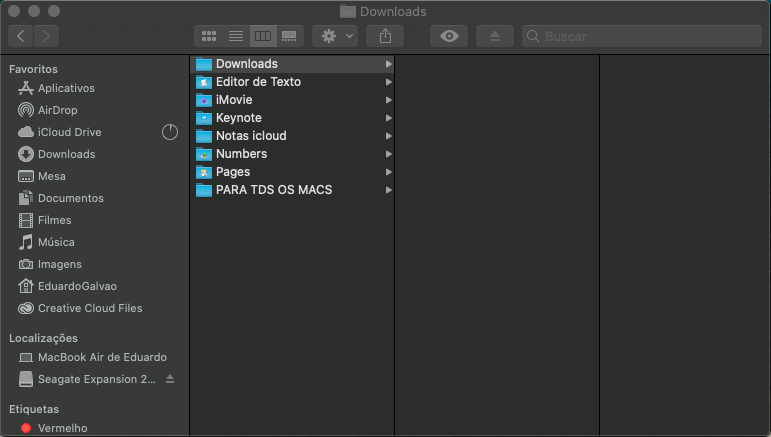
Task: Eject Seagate Expansion drive
Action: click(170, 379)
